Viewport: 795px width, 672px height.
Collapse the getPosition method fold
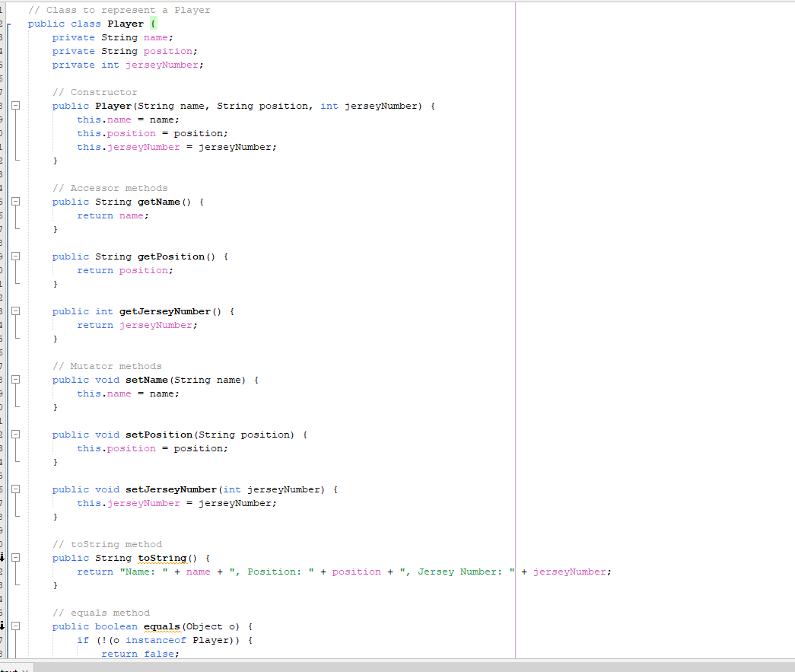coord(15,256)
